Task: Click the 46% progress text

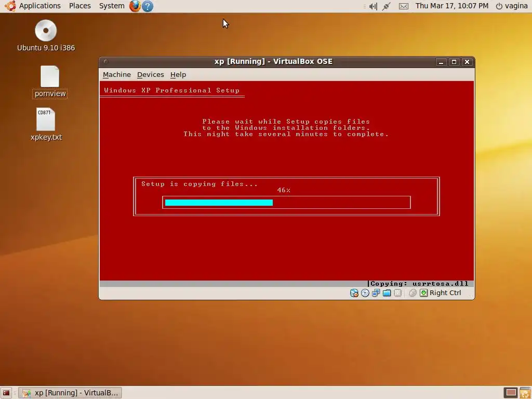Action: 284,190
